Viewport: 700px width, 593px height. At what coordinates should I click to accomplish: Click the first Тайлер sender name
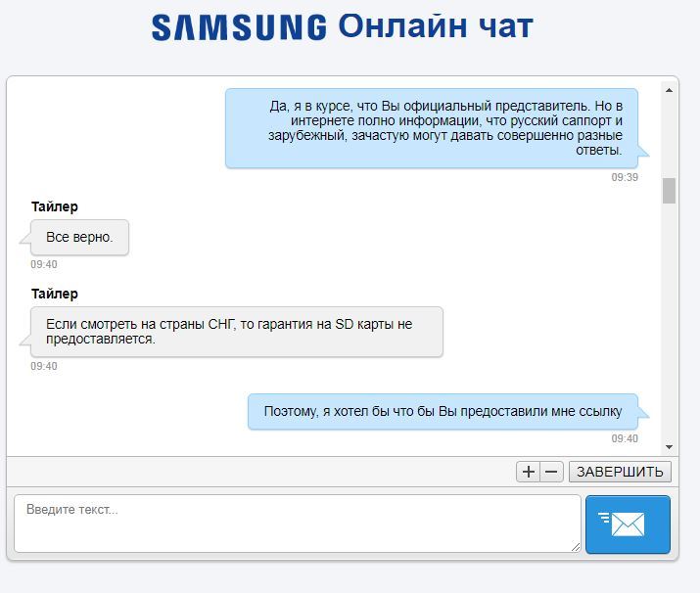55,206
